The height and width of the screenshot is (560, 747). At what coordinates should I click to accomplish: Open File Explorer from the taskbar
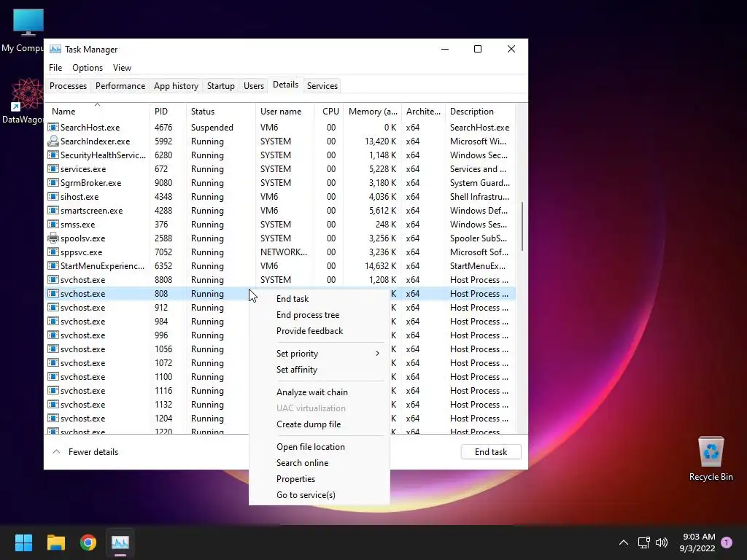click(x=55, y=542)
